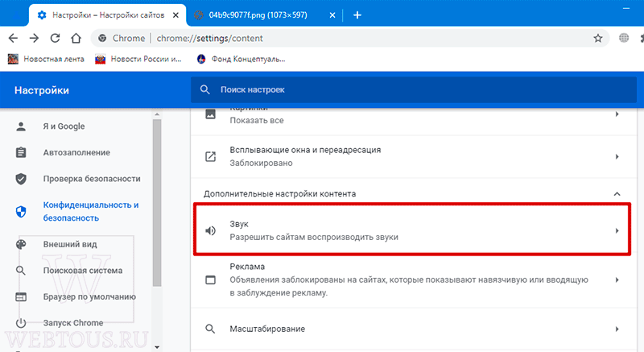Click the clipboard icon for Автозаполнение
This screenshot has height=352, width=644.
pos(21,152)
